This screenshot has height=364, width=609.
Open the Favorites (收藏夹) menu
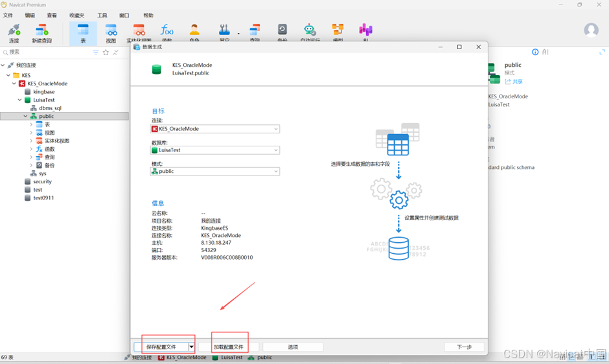tap(77, 15)
